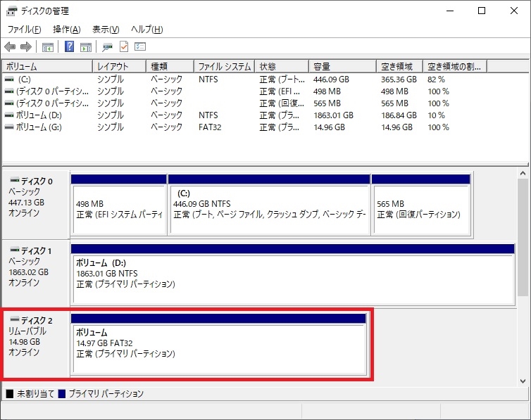Open the ヘルプ(H) menu
The width and height of the screenshot is (531, 420).
[x=147, y=30]
